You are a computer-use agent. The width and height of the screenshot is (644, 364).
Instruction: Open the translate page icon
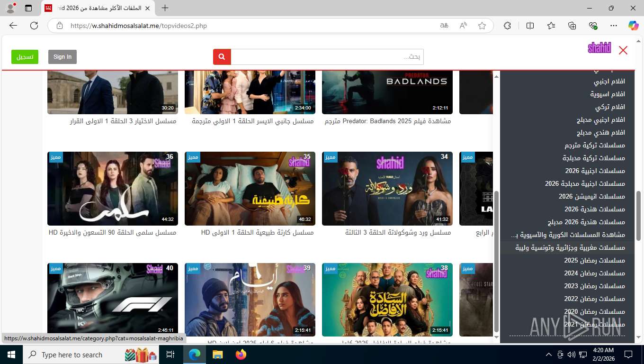tap(444, 26)
